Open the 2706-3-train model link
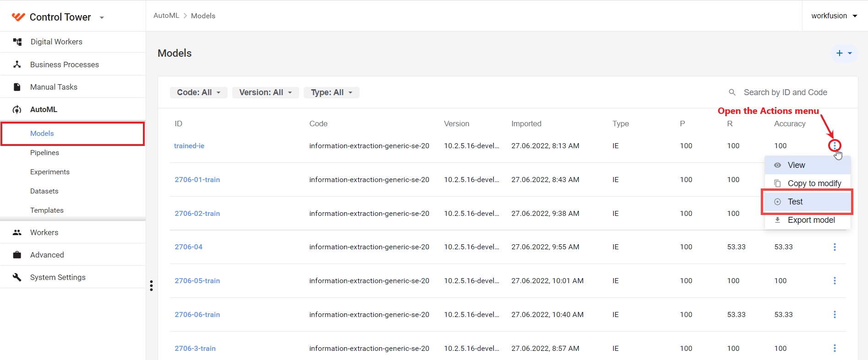Screen dimensions: 868x360 tap(195, 349)
